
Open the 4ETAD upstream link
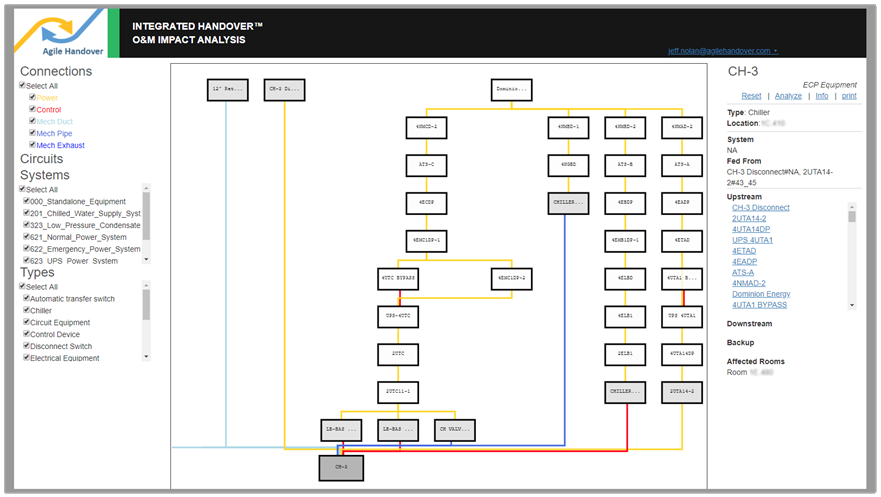[744, 251]
